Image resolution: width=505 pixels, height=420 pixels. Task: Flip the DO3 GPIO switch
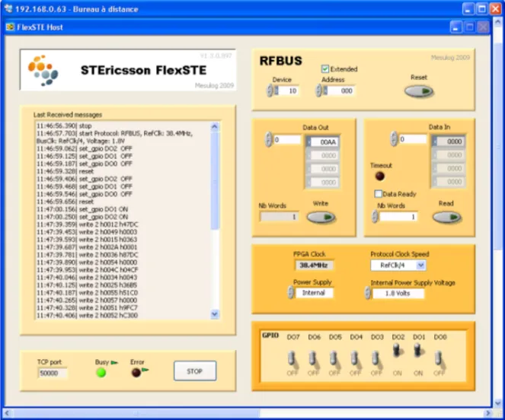376,358
